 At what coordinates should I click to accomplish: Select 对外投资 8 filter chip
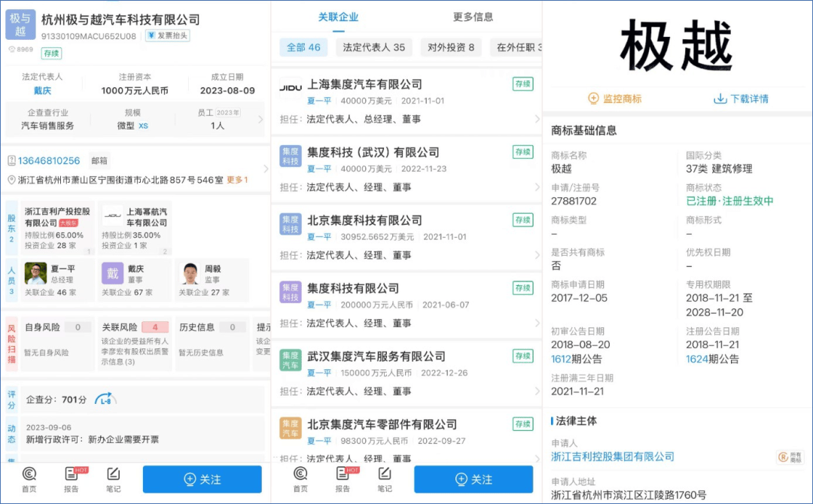click(x=451, y=47)
